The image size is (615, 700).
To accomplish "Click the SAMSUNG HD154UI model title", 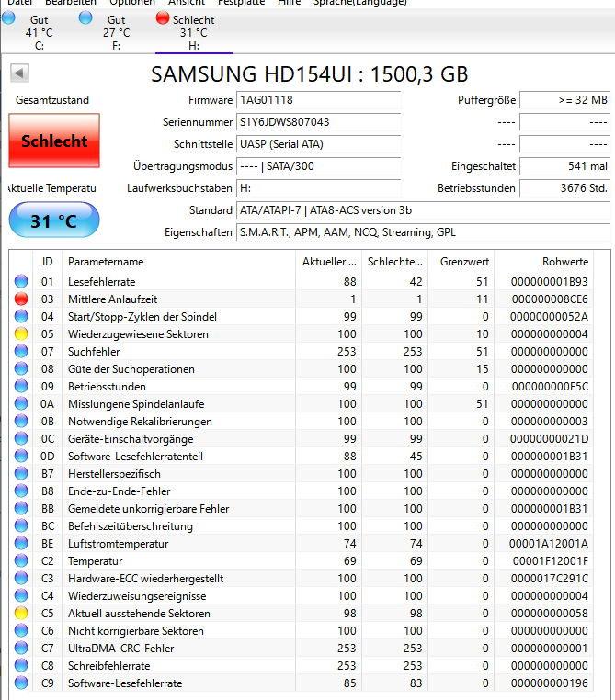I will click(309, 74).
